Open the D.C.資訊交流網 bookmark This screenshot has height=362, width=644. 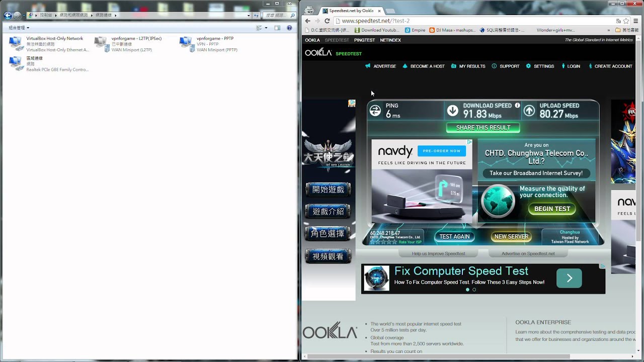327,30
